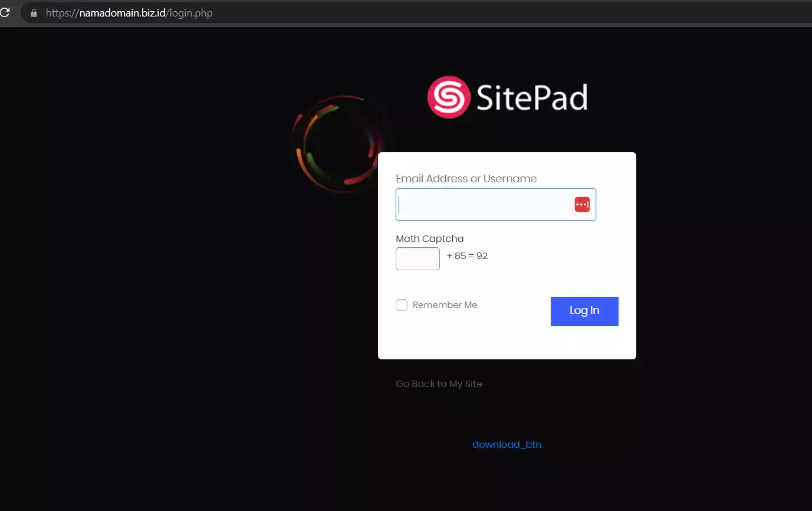The height and width of the screenshot is (511, 812).
Task: Focus the Email Address or Username field
Action: (496, 205)
